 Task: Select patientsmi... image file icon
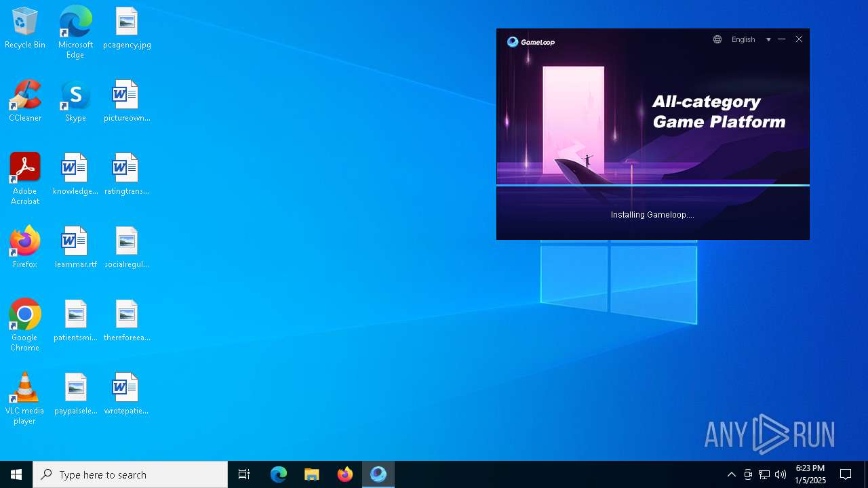tap(75, 321)
